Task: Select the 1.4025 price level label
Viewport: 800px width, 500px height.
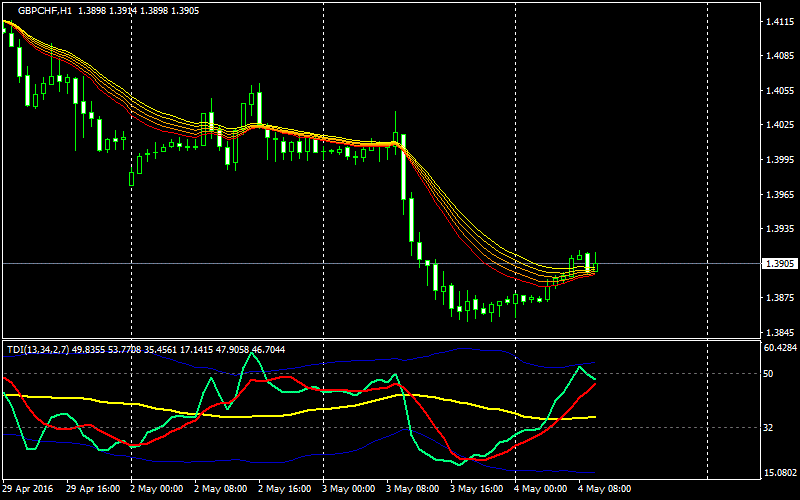Action: (x=778, y=125)
